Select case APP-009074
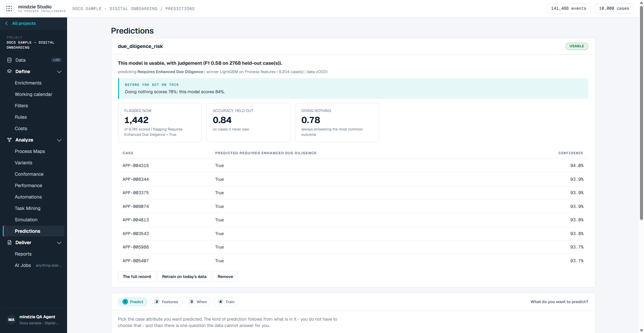 [136, 207]
